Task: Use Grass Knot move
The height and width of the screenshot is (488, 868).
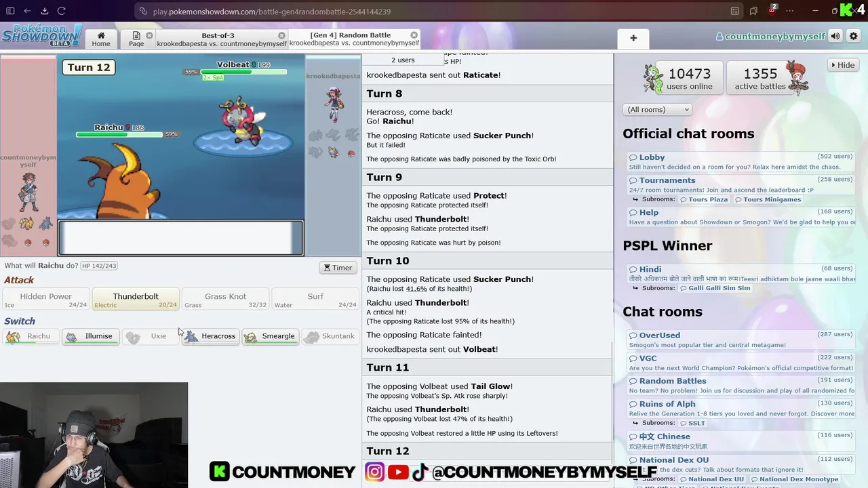Action: (x=225, y=299)
